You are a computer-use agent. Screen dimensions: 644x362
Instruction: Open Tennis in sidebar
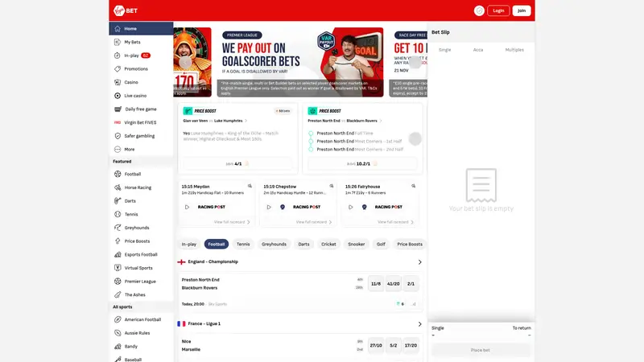[141, 214]
